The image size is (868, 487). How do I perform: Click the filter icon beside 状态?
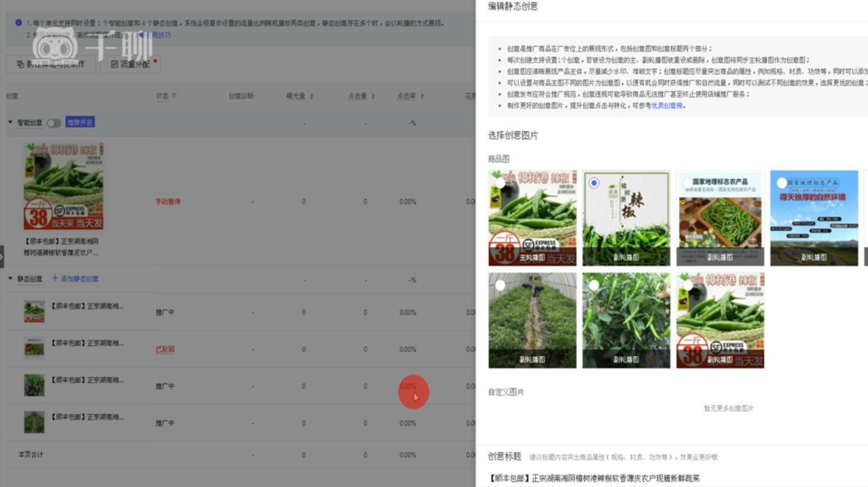pos(174,96)
